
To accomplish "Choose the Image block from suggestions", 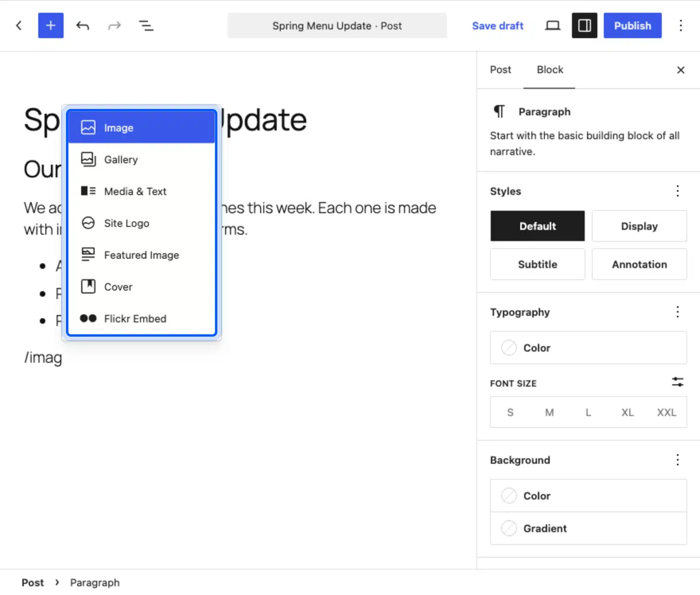I will pyautogui.click(x=142, y=128).
